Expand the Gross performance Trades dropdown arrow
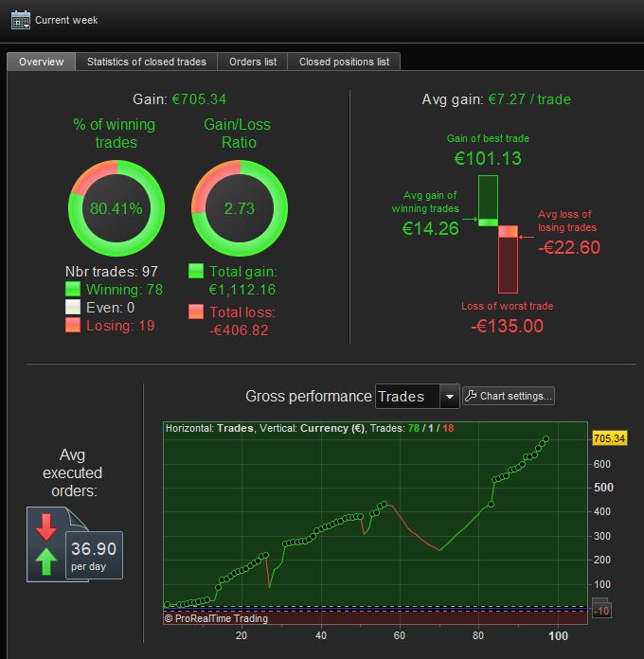 (449, 397)
